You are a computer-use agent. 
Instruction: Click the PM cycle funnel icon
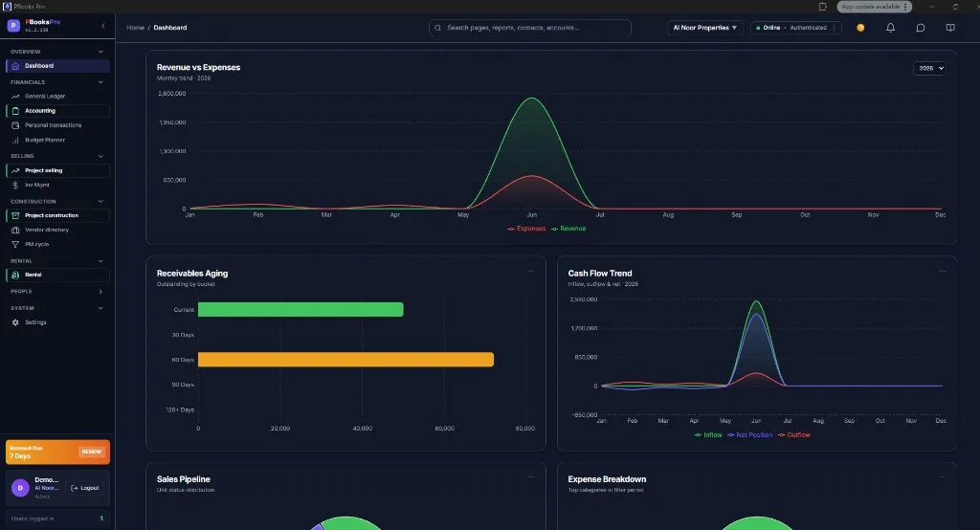coord(15,244)
